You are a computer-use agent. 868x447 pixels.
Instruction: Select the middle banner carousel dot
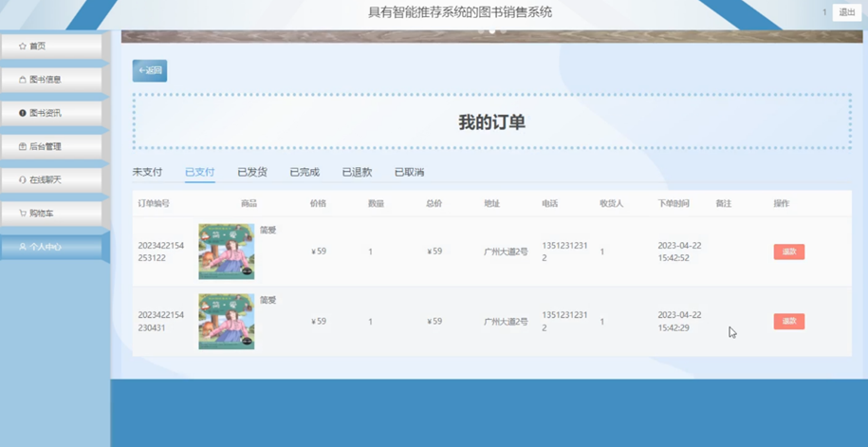(492, 31)
